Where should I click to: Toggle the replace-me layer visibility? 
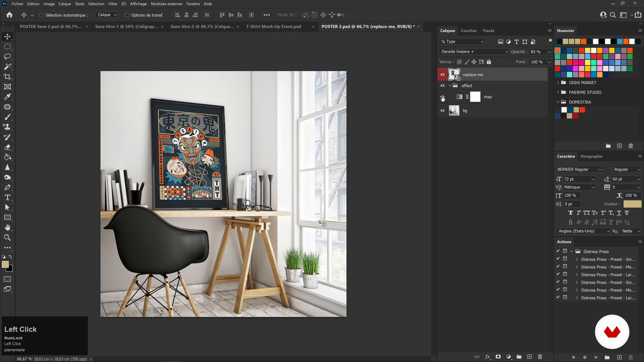[443, 75]
